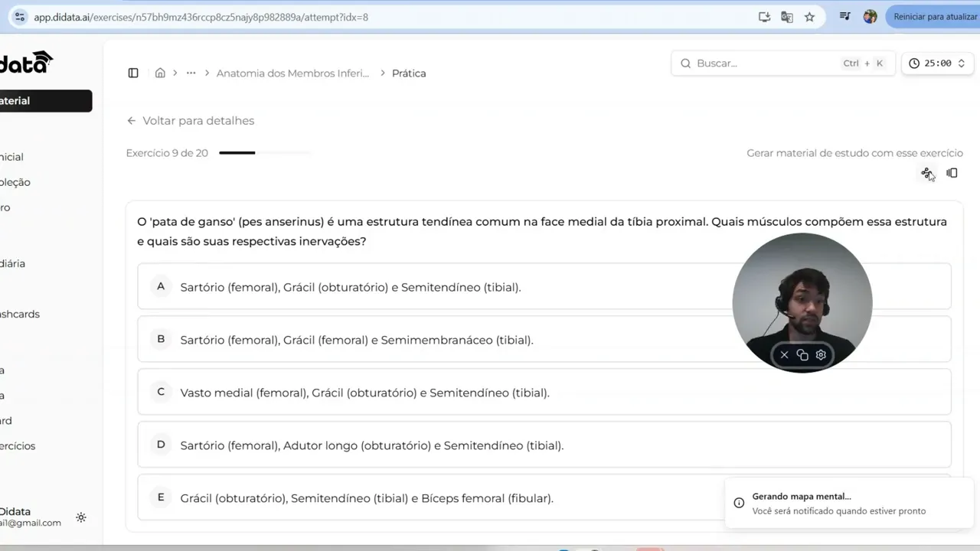
Task: Toggle the sidebar collapse icon near breadcrumb
Action: pos(133,73)
